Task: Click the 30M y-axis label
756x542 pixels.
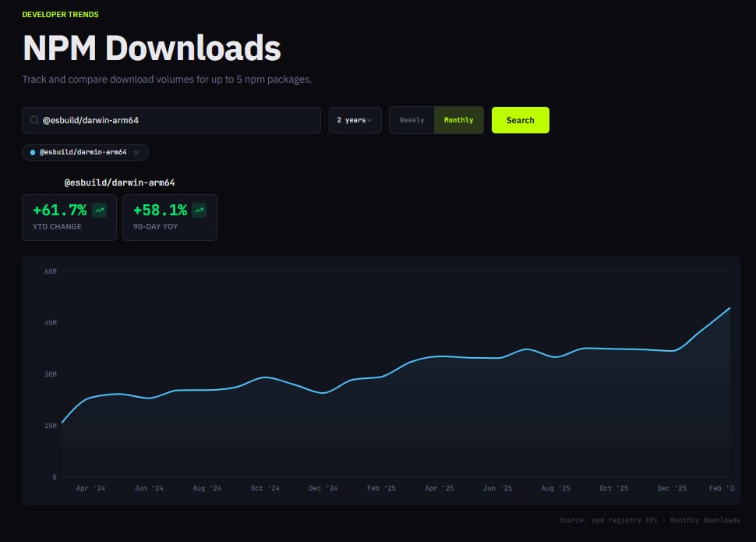Action: pos(51,374)
